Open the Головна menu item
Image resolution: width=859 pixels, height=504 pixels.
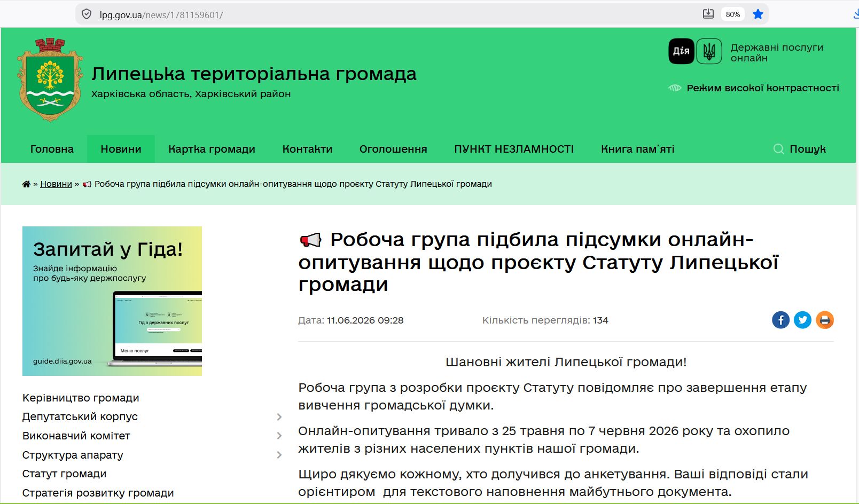(52, 149)
